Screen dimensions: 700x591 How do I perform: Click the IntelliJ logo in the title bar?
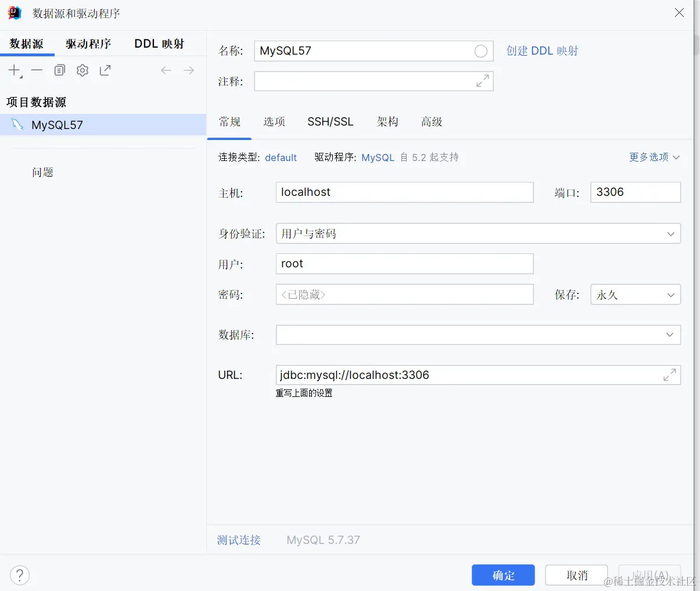(15, 13)
